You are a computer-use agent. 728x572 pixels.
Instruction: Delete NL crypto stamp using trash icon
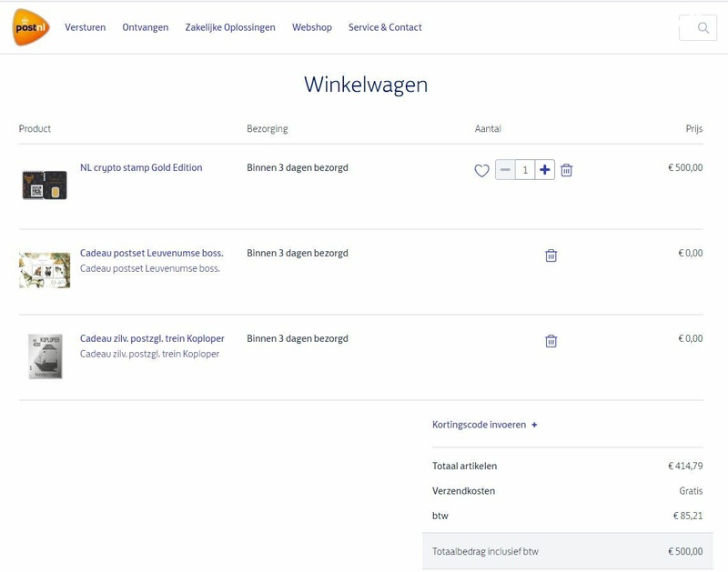(x=568, y=168)
